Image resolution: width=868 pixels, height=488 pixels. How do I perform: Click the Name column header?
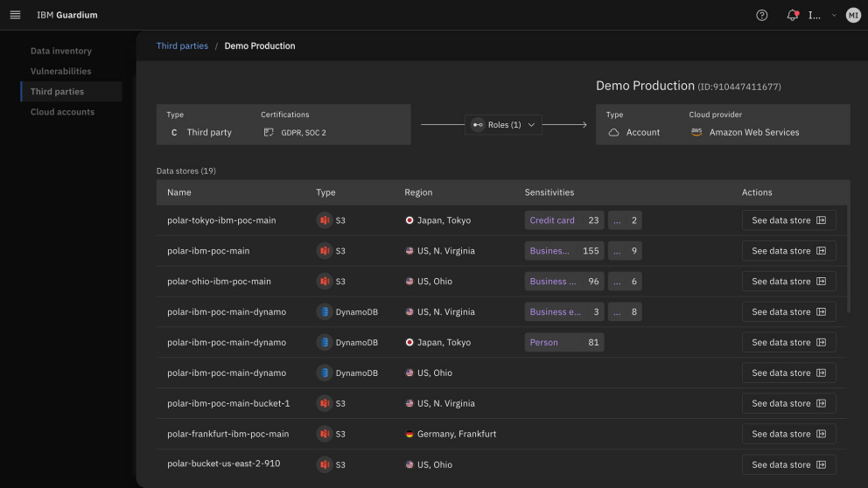tap(178, 192)
